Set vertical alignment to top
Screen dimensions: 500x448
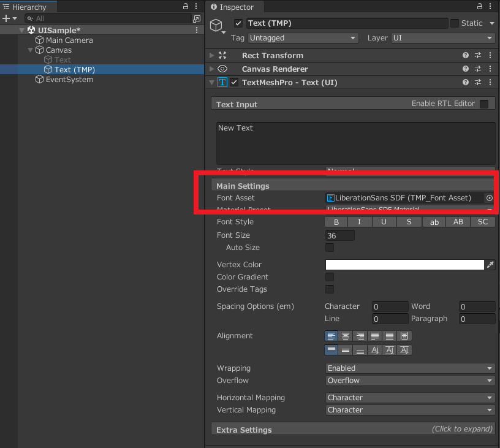click(331, 350)
